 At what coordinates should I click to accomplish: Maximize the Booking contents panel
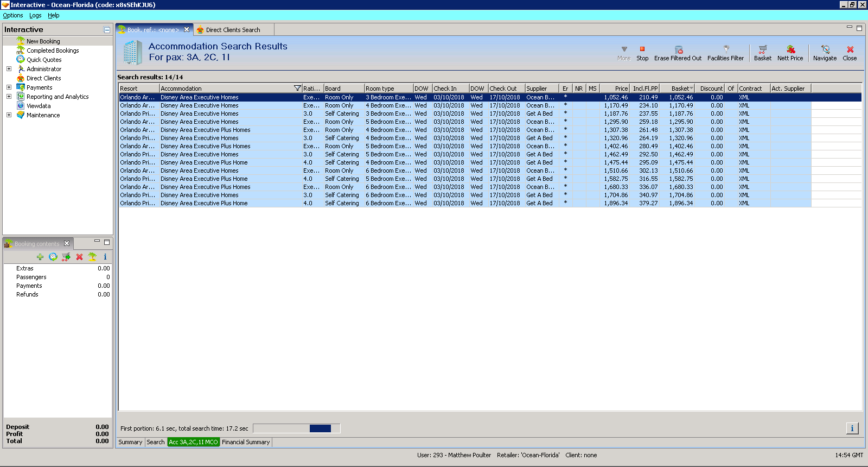pos(107,242)
